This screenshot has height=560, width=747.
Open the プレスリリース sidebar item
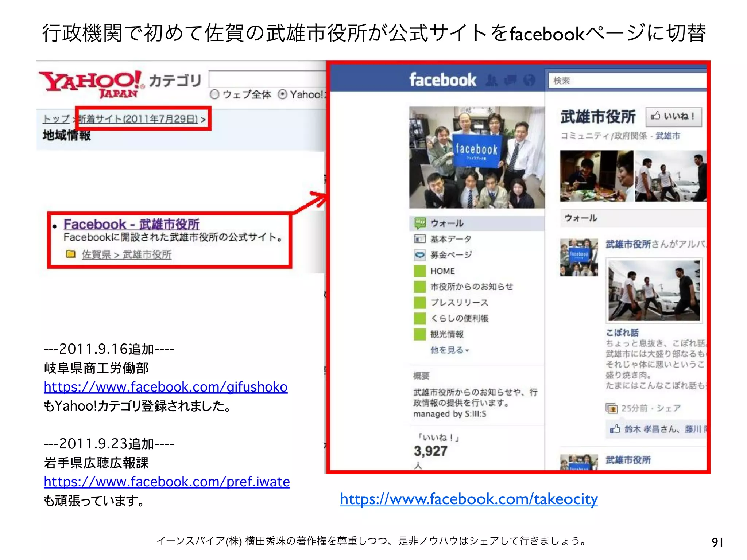click(459, 303)
